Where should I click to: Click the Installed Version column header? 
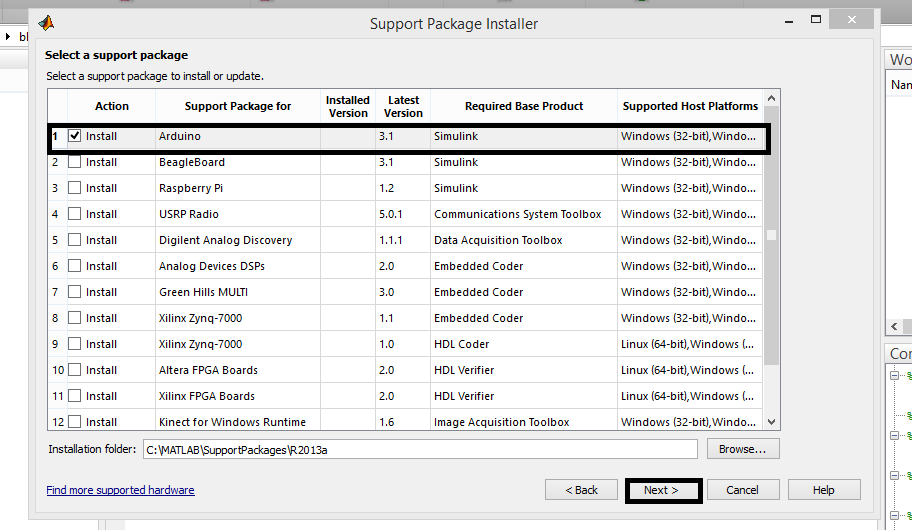[348, 106]
